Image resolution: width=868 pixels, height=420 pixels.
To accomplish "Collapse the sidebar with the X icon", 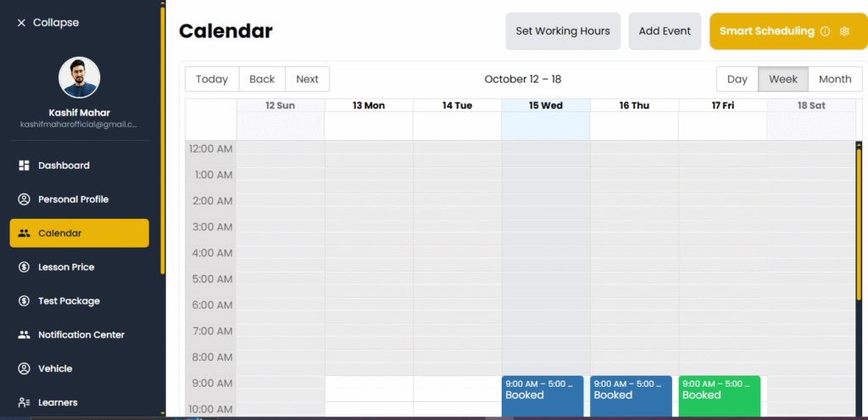I will [21, 23].
